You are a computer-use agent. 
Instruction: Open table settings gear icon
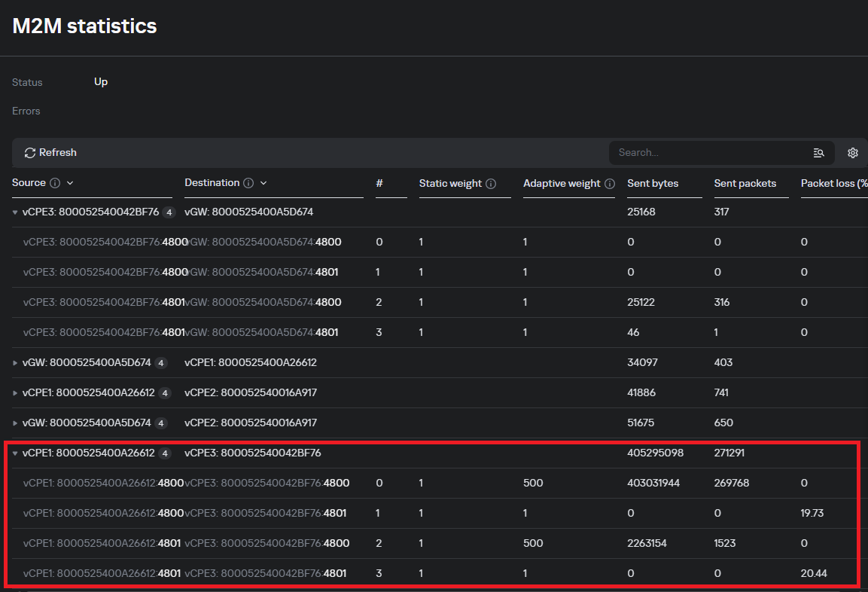click(853, 153)
